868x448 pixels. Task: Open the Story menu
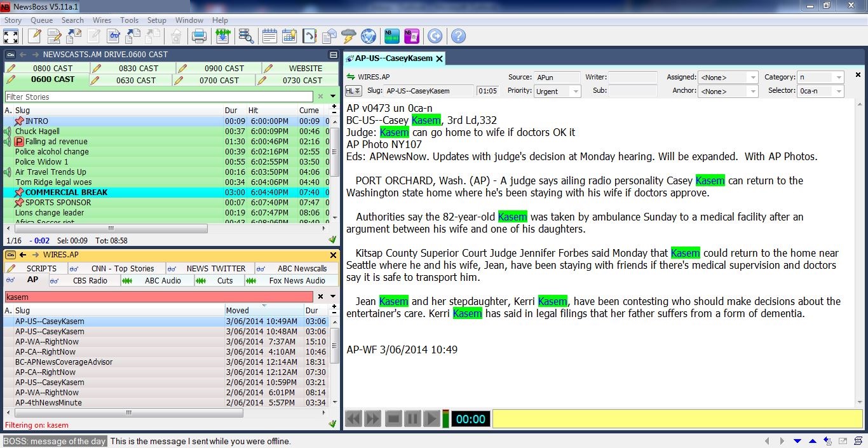13,20
